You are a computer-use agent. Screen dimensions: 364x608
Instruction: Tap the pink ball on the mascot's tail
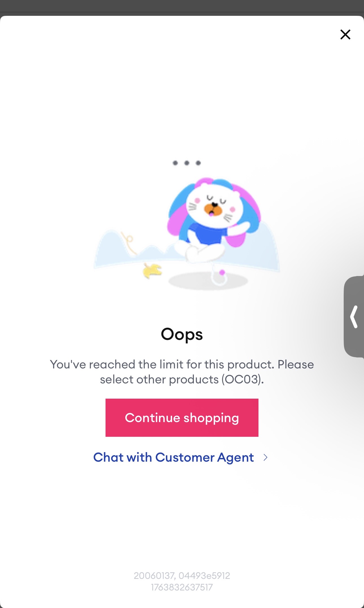222,272
